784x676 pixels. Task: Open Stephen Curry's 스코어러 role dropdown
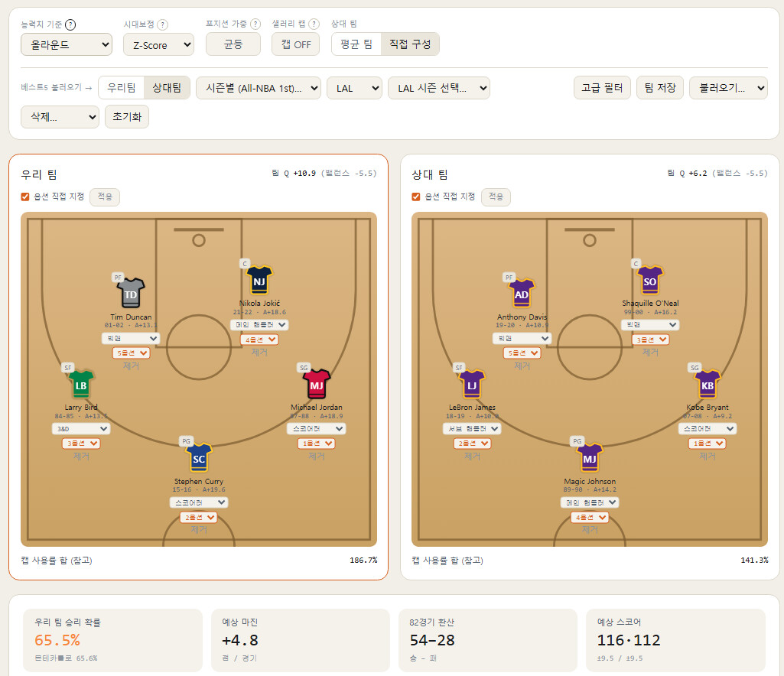[x=199, y=502]
